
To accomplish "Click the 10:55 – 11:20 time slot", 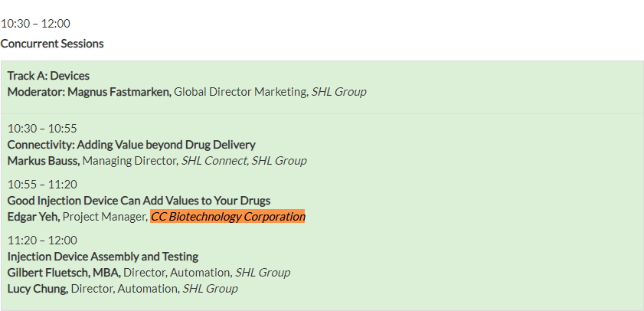I will click(x=42, y=185).
